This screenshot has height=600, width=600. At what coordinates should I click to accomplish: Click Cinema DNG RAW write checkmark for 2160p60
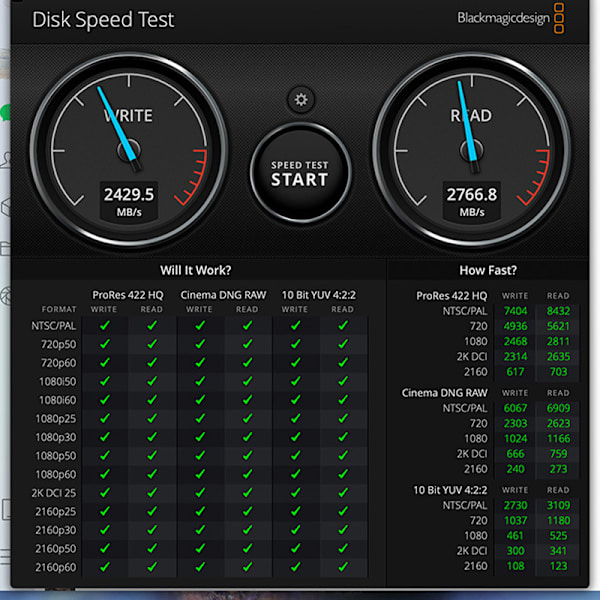[200, 567]
